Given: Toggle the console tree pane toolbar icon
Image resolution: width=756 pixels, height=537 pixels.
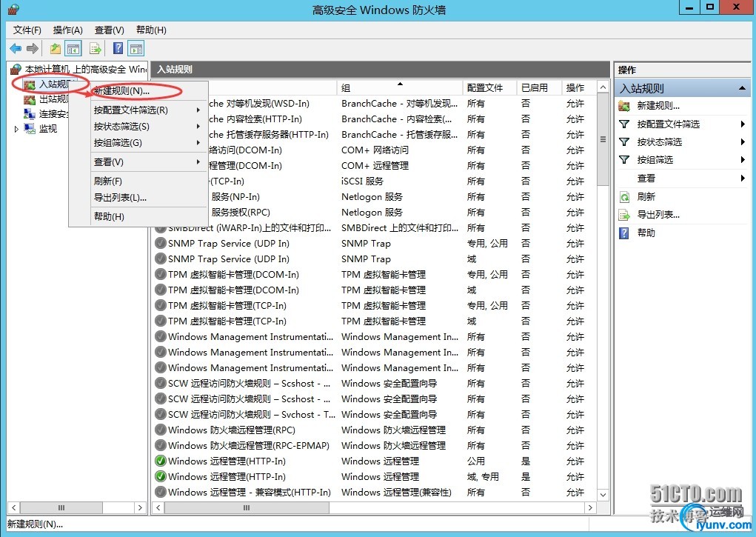Looking at the screenshot, I should [73, 48].
